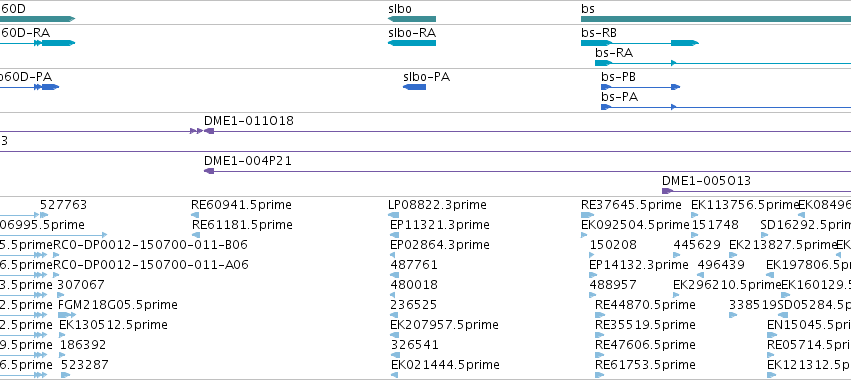
Task: Select the bs-RB transcript glyph
Action: 640,43
